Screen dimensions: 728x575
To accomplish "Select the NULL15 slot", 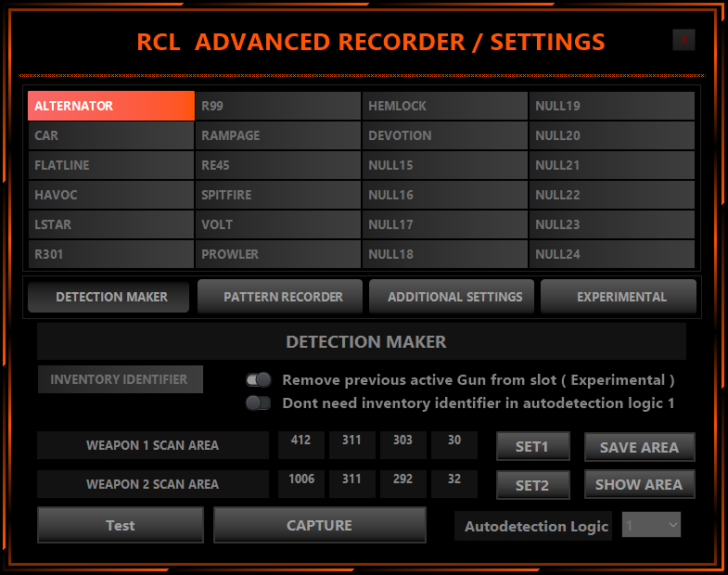I will coord(445,165).
